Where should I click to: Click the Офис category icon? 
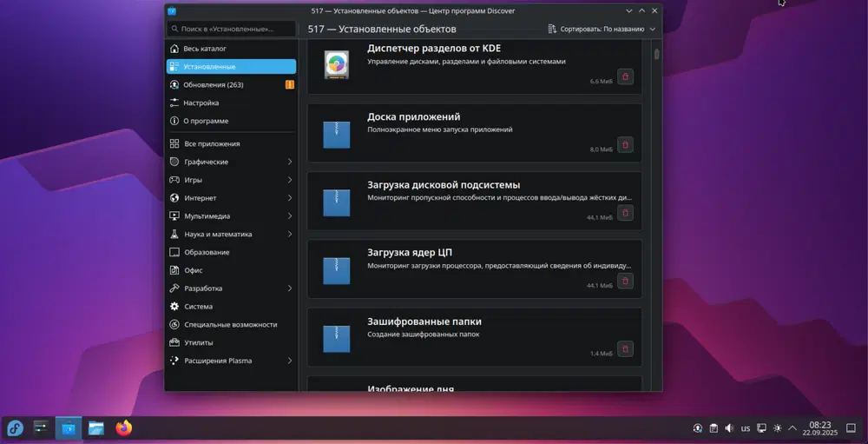[174, 270]
